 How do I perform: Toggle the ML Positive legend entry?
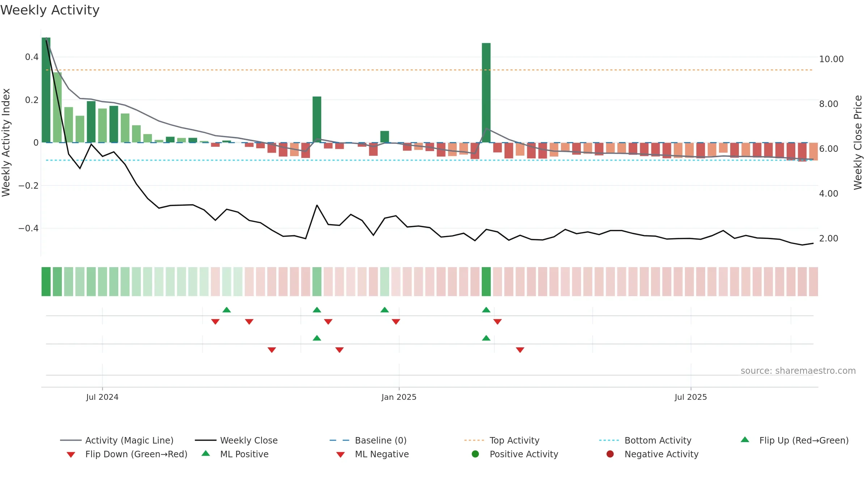click(x=235, y=454)
